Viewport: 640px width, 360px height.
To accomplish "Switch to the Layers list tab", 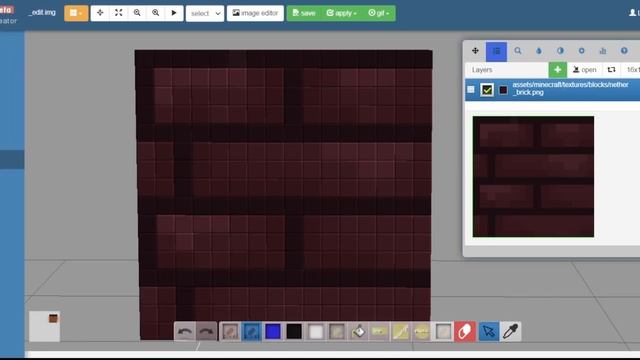I will pyautogui.click(x=496, y=51).
